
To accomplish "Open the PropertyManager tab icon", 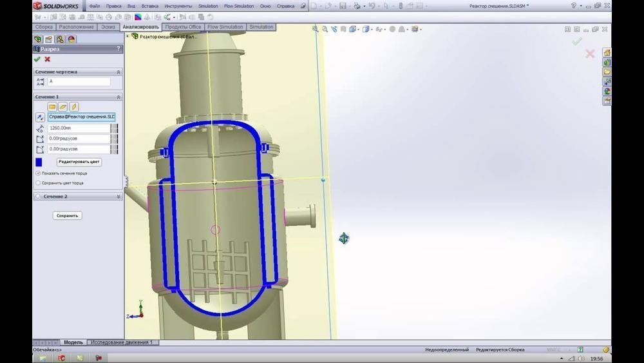I will (49, 39).
